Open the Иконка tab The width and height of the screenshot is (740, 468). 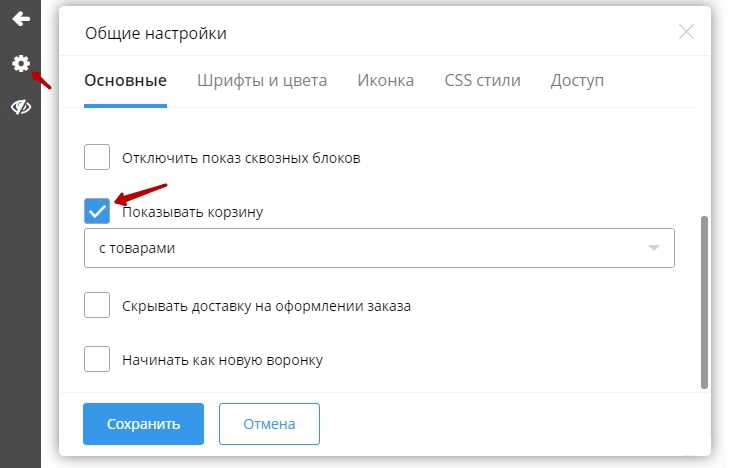click(385, 81)
